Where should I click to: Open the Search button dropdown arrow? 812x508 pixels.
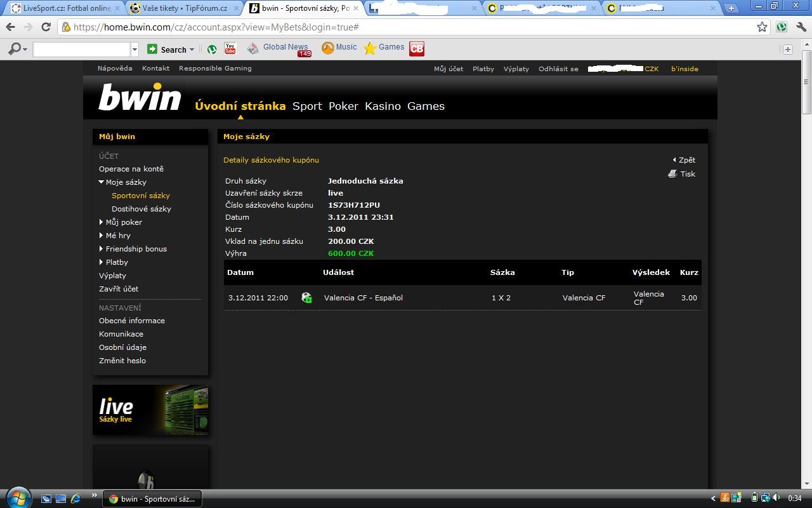[192, 50]
